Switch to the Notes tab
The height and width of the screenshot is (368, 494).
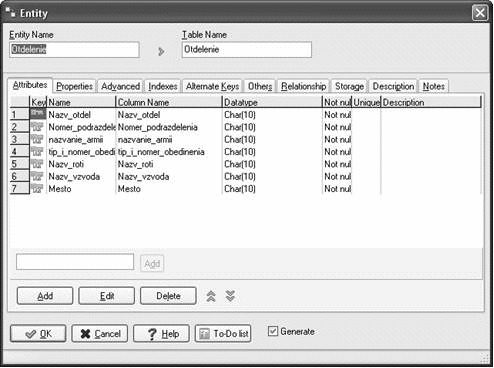pyautogui.click(x=434, y=86)
